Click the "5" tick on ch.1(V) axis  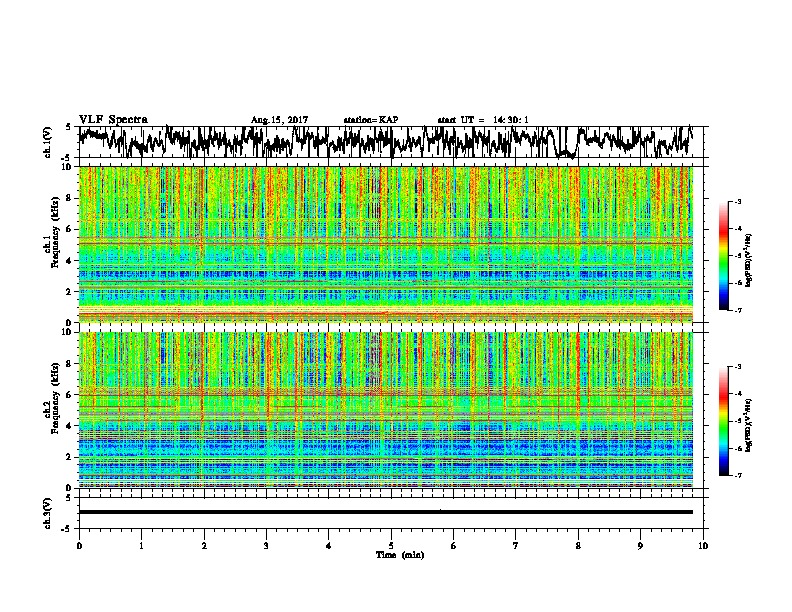(x=68, y=127)
